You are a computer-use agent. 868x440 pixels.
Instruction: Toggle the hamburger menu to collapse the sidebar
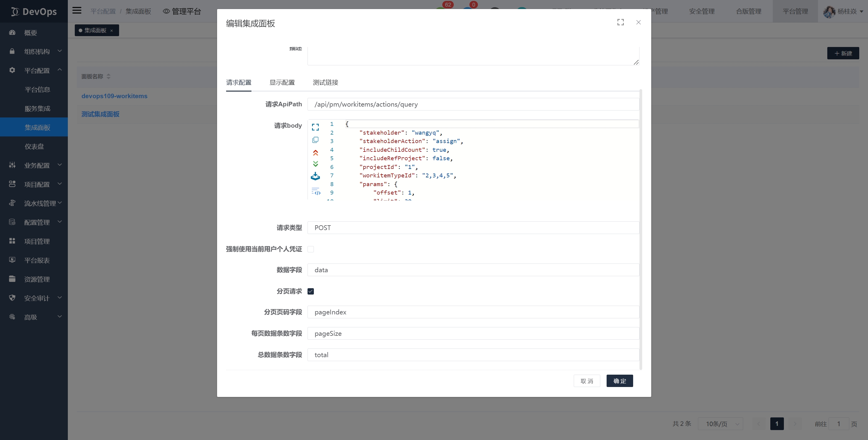click(77, 11)
